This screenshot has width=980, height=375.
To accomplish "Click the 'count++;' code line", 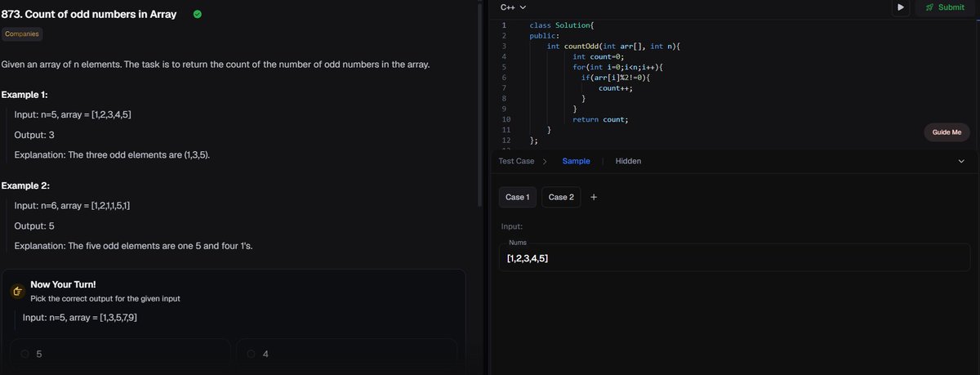I will [616, 87].
